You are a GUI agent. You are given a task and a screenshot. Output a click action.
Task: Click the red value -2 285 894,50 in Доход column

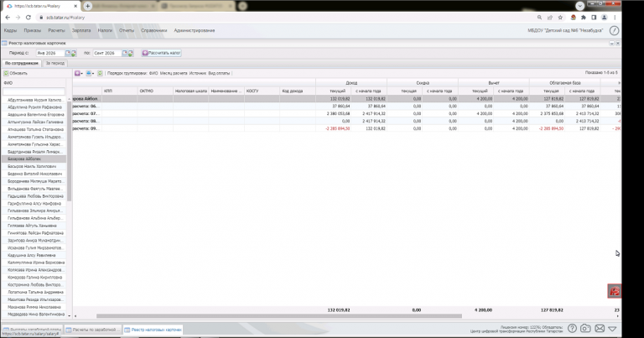click(338, 128)
